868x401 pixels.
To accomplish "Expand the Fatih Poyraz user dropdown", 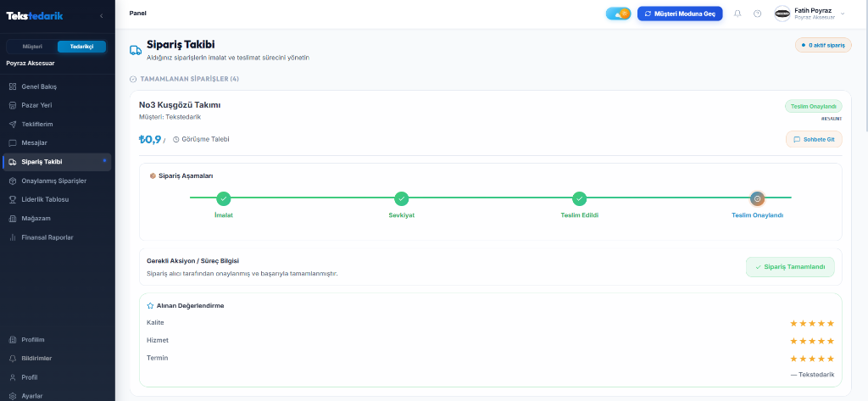I will point(843,14).
